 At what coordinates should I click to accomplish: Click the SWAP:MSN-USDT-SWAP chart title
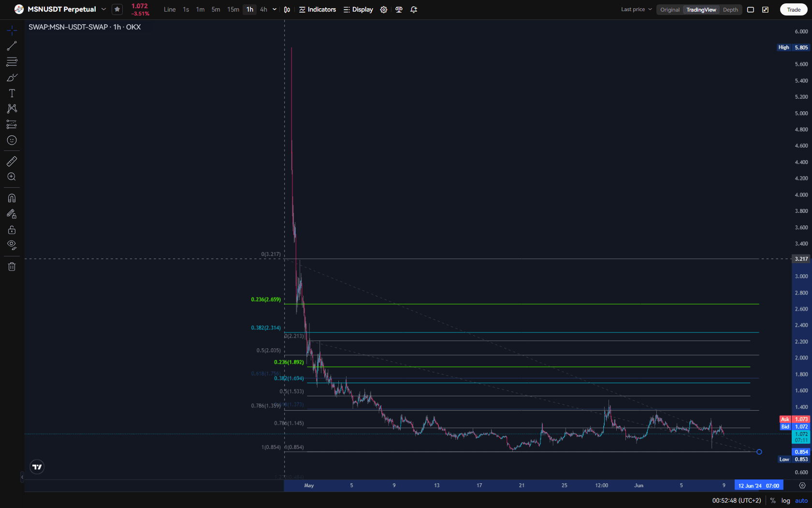[85, 27]
